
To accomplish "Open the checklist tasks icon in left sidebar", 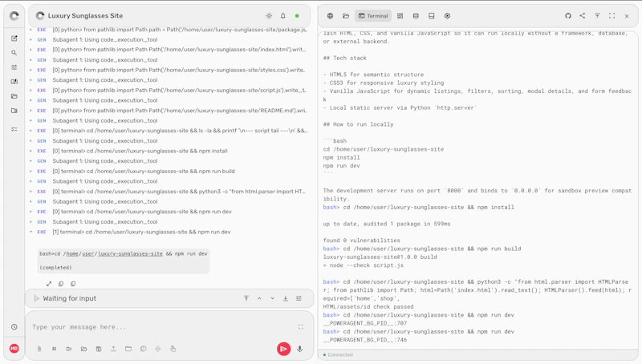I will coord(14,129).
